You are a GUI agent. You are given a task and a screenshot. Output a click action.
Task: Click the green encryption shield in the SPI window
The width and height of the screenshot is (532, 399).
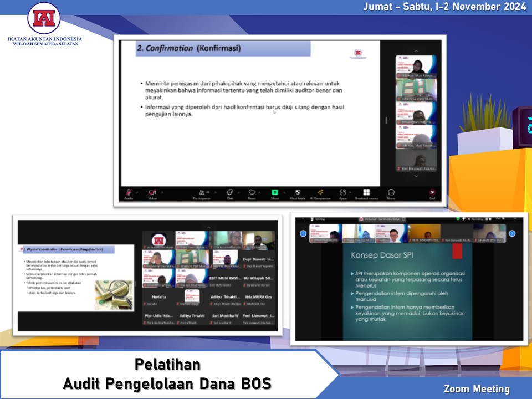tap(458, 219)
